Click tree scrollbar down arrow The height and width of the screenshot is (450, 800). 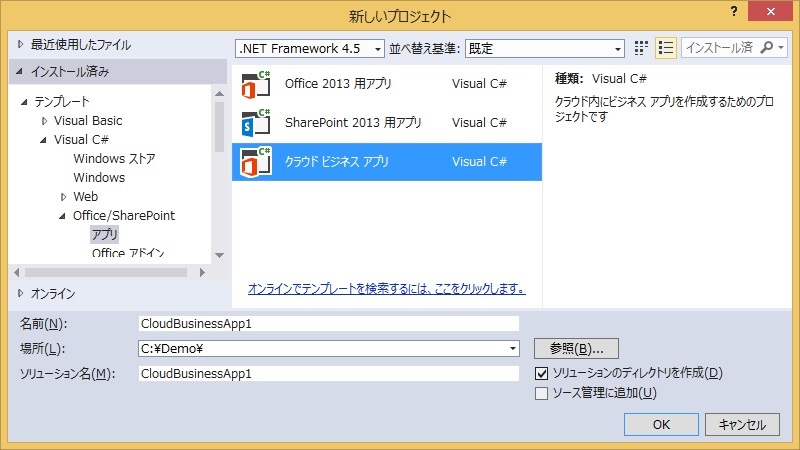pos(219,255)
